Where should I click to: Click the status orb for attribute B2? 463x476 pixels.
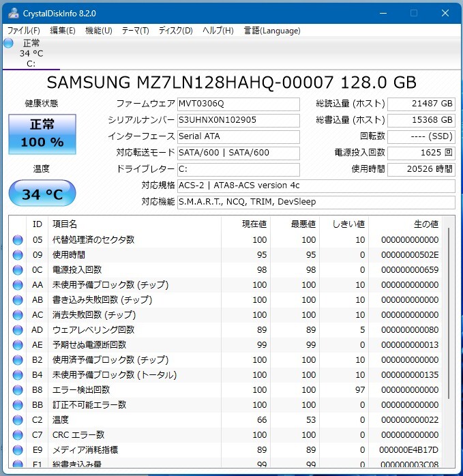coord(18,360)
